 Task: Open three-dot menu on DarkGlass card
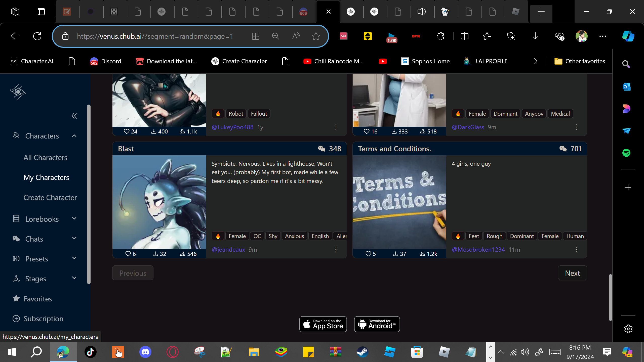(x=576, y=127)
